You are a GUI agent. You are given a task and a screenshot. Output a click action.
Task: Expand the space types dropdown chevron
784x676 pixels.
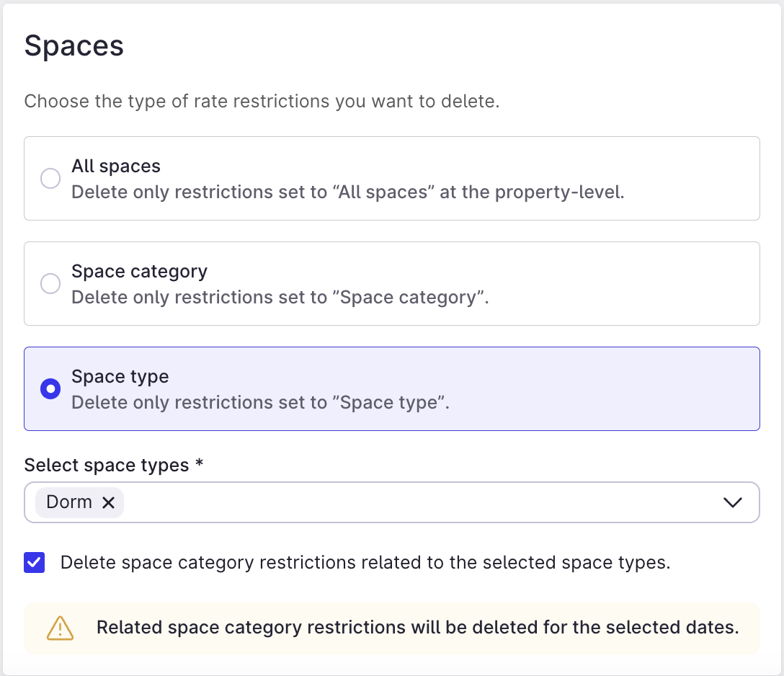(x=732, y=502)
